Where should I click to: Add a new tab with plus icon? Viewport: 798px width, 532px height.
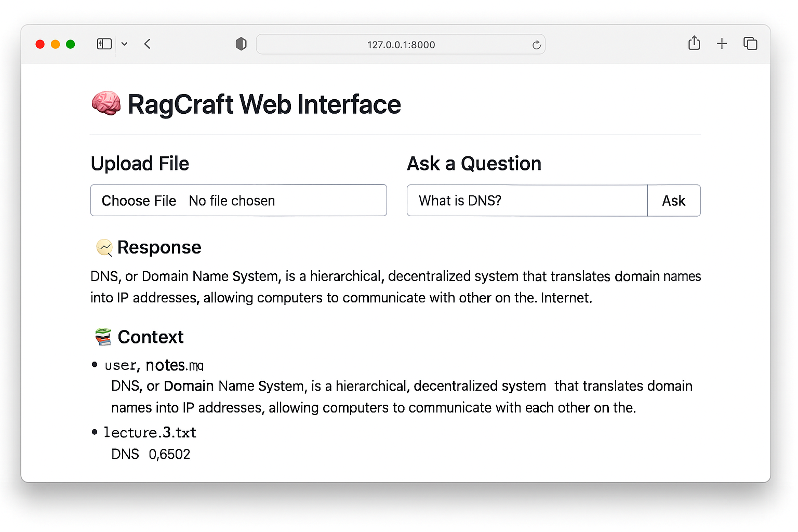pos(722,44)
